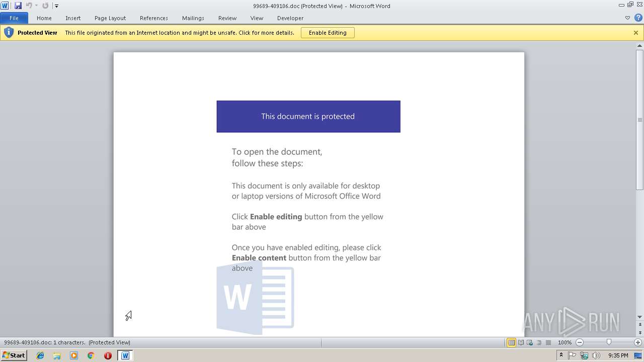Click the Word taskbar button
This screenshot has width=644, height=362.
tap(125, 355)
